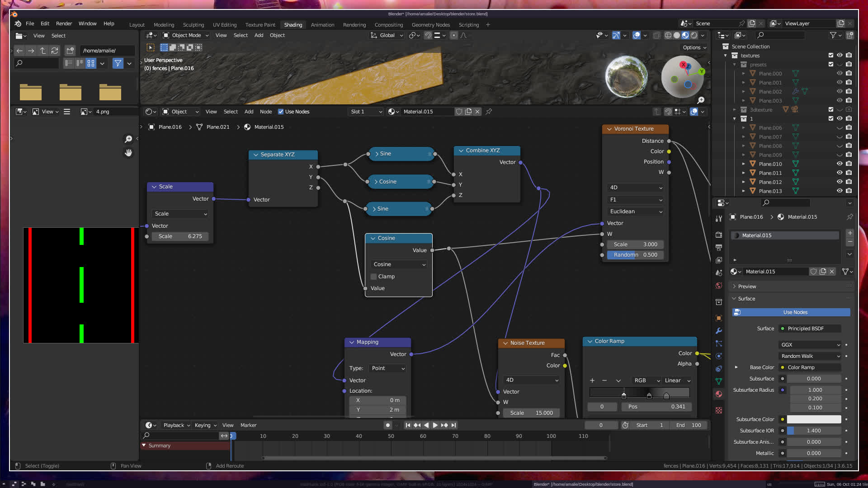Click the Randomness slider on Voronoi Texture

tap(635, 255)
